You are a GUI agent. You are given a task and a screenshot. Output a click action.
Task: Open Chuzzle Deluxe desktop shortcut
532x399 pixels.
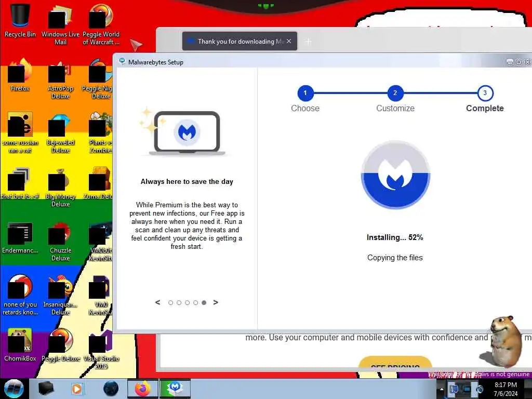(60, 241)
